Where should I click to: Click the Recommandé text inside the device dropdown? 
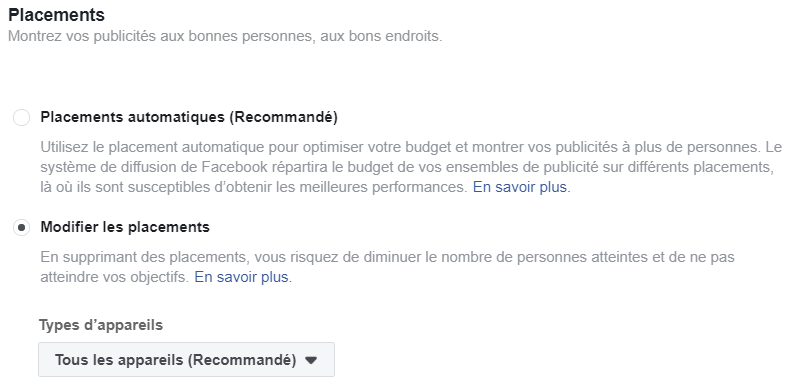coord(242,360)
